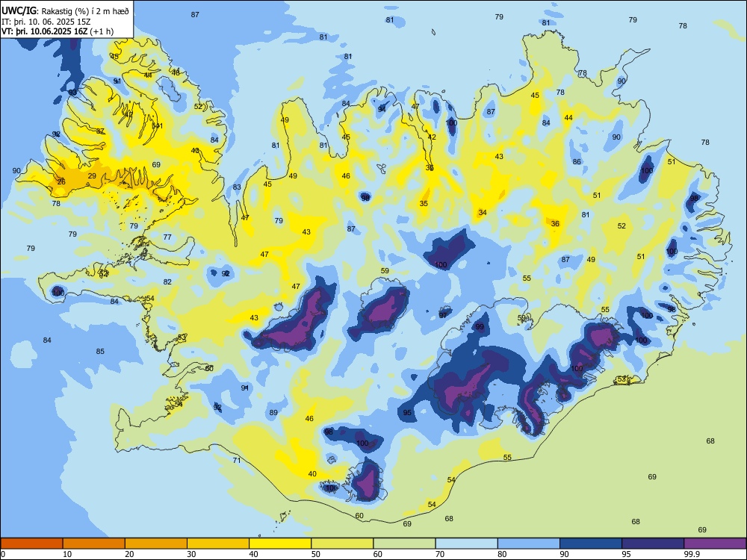747x560 pixels.
Task: Click the humidity value "29" on the map
Action: [x=92, y=175]
